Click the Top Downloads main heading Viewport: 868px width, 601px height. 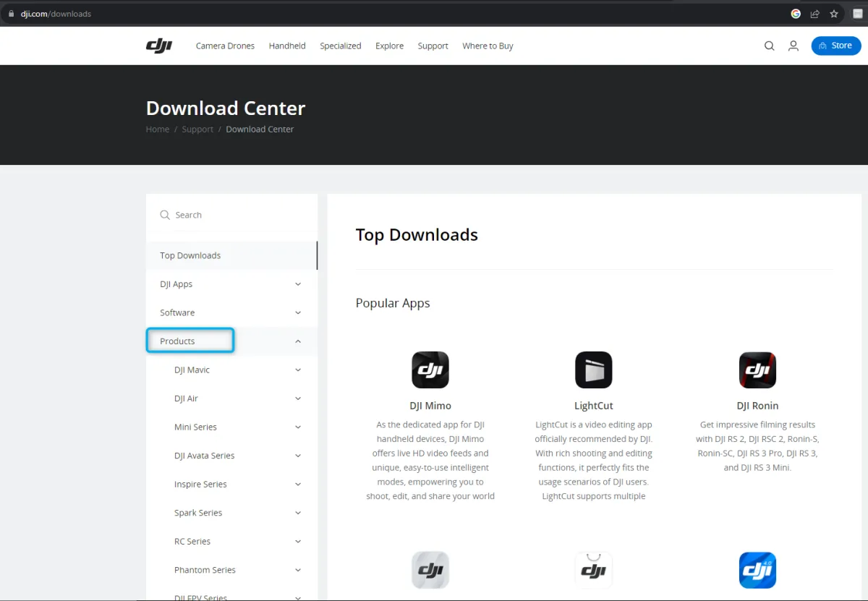pyautogui.click(x=417, y=235)
